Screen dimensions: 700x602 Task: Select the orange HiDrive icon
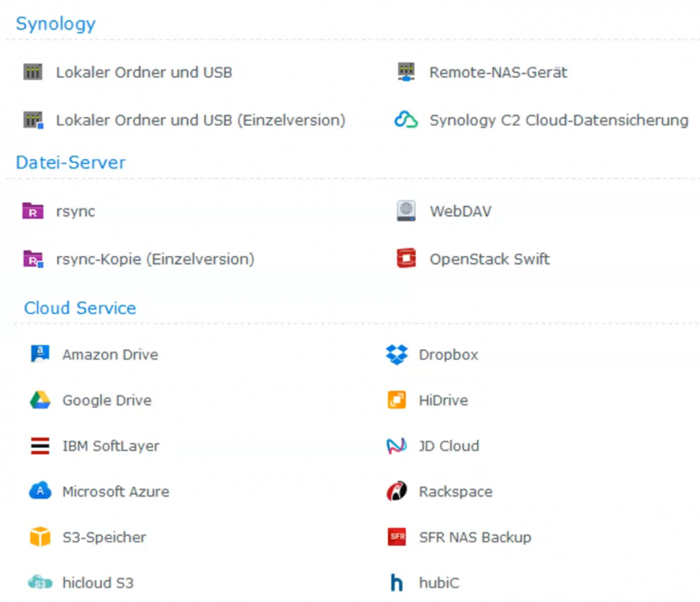pos(397,400)
